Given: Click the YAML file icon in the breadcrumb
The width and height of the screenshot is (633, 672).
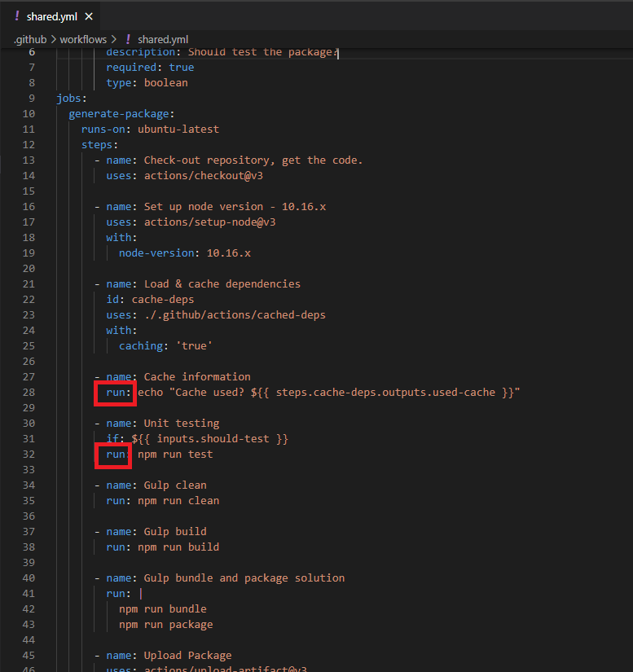Looking at the screenshot, I should tap(128, 39).
